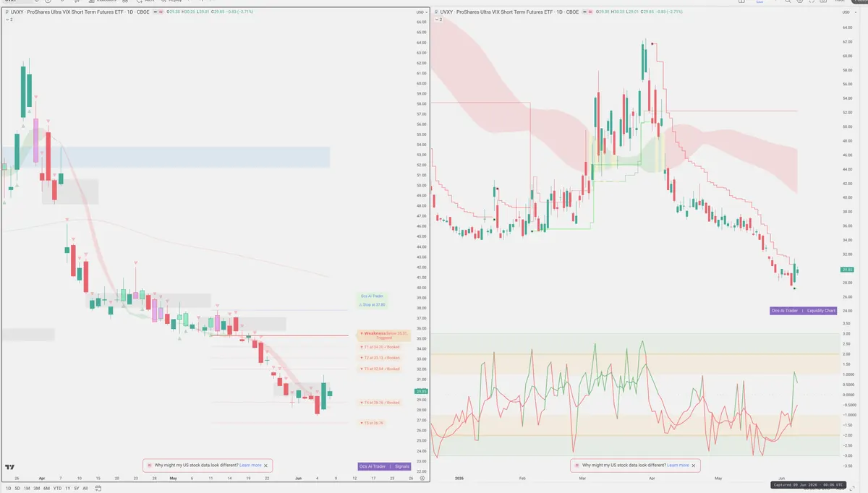Click the 3.00 value on oscillator scale
Screen dimensions: 868x493
(846, 334)
